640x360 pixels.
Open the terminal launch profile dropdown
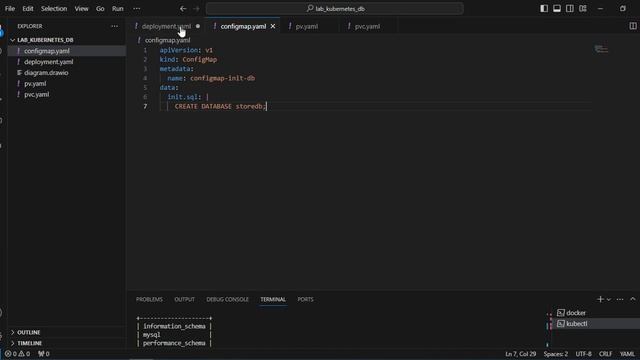(x=609, y=300)
